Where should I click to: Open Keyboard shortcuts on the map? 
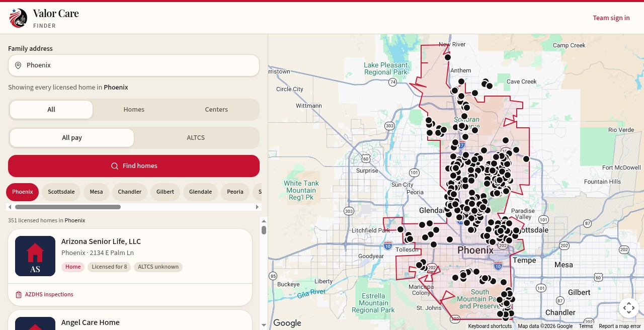pos(490,326)
